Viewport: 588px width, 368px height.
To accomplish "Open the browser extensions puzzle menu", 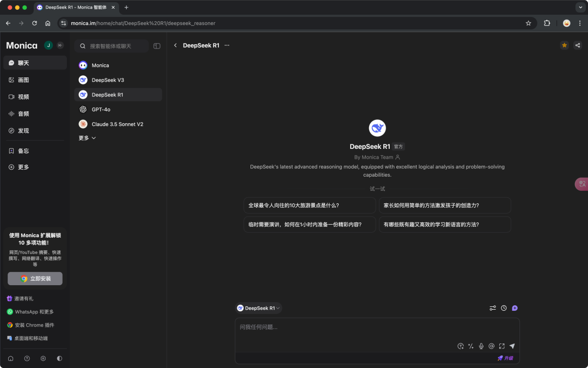I will point(547,23).
